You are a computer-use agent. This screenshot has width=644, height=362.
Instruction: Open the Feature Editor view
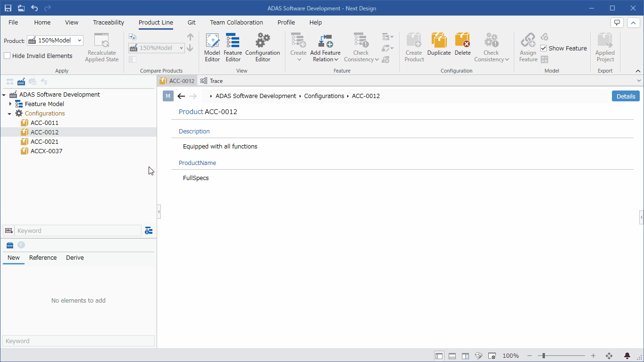coord(233,47)
